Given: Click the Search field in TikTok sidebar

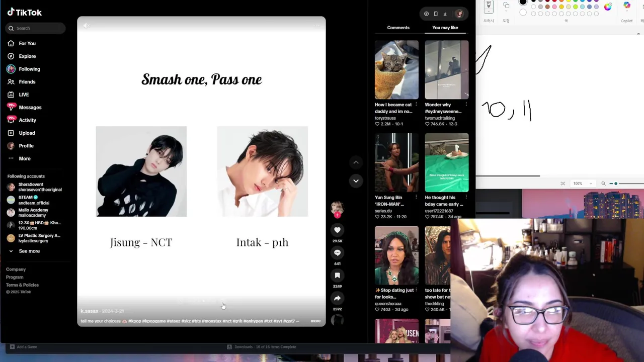Looking at the screenshot, I should tap(36, 28).
